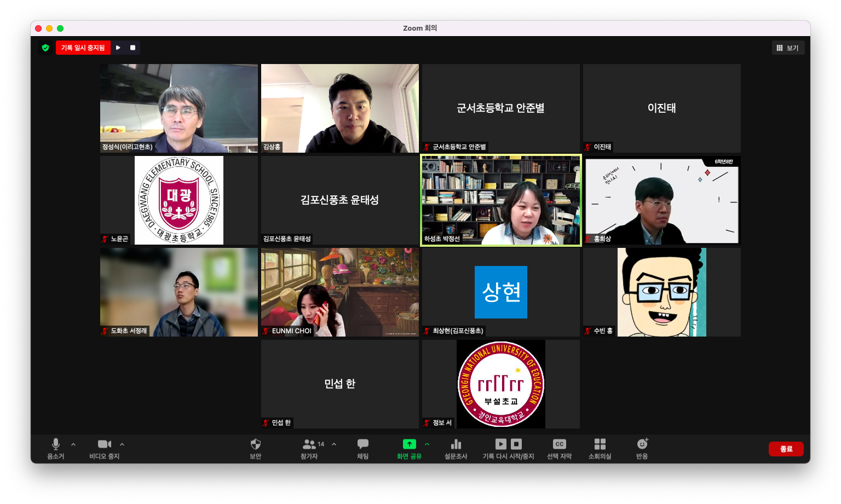Mute the microphone with 음소거
This screenshot has width=841, height=504.
[55, 449]
